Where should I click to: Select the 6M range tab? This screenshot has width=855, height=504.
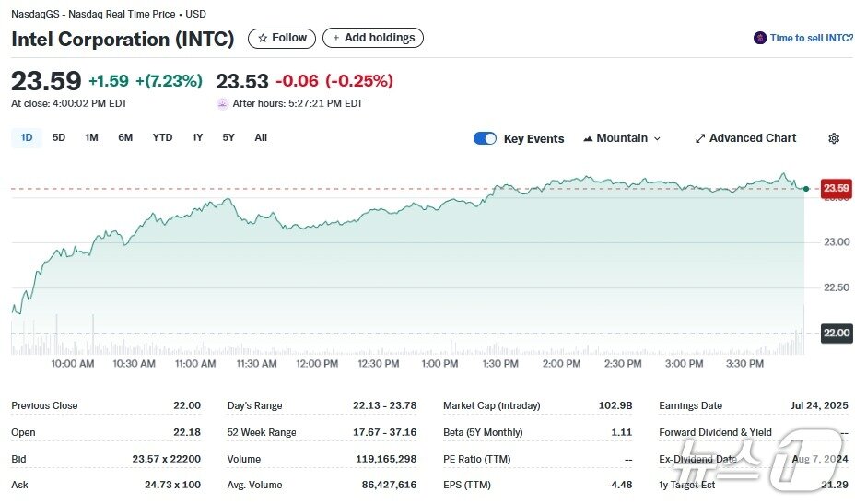coord(125,137)
